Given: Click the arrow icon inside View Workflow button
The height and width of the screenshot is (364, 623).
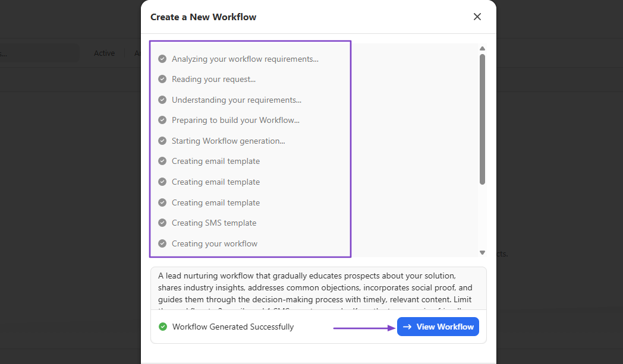Looking at the screenshot, I should 407,327.
